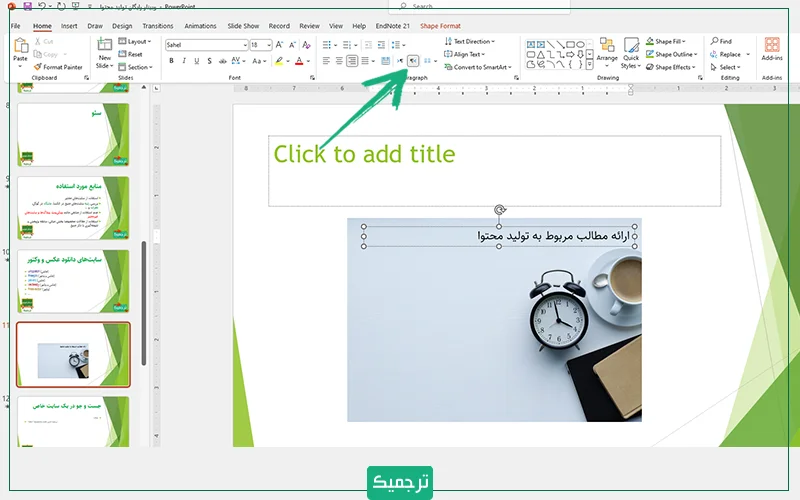The height and width of the screenshot is (500, 800).
Task: Open the File menu
Action: 16,26
